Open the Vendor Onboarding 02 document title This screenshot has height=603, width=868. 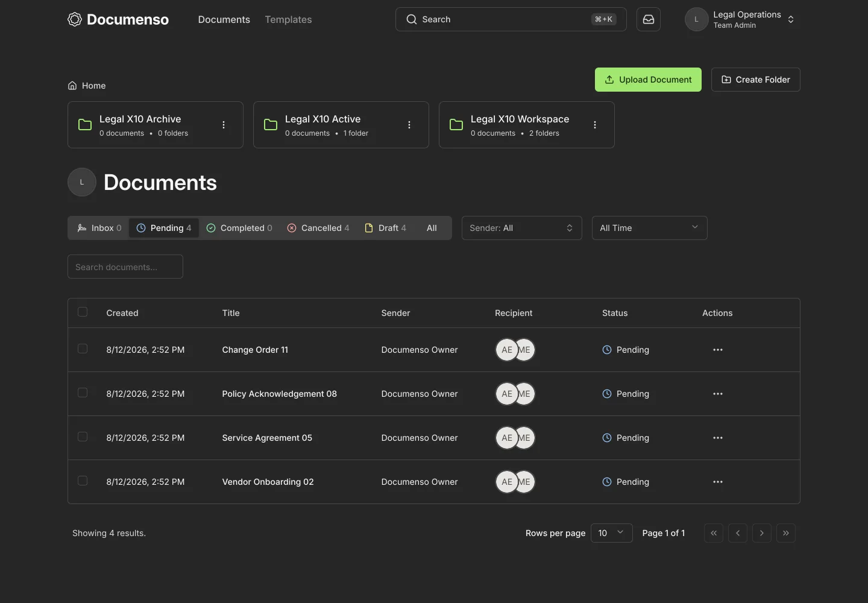(x=268, y=482)
